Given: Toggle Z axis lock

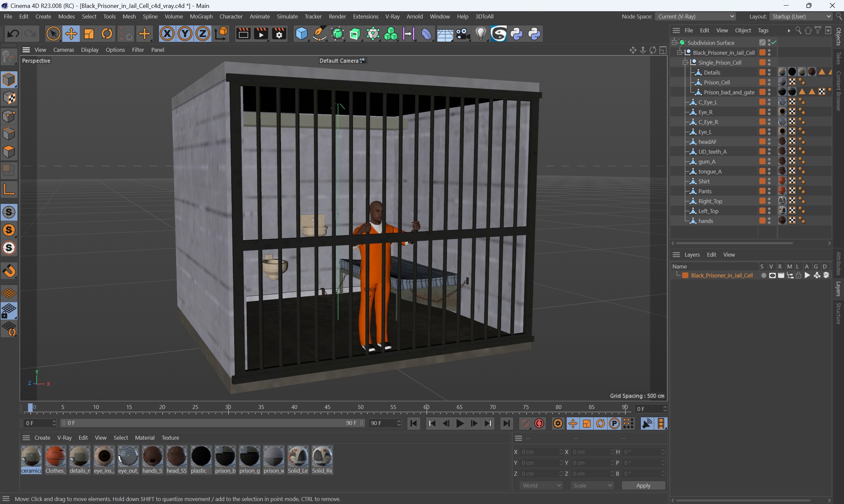Looking at the screenshot, I should pyautogui.click(x=203, y=34).
